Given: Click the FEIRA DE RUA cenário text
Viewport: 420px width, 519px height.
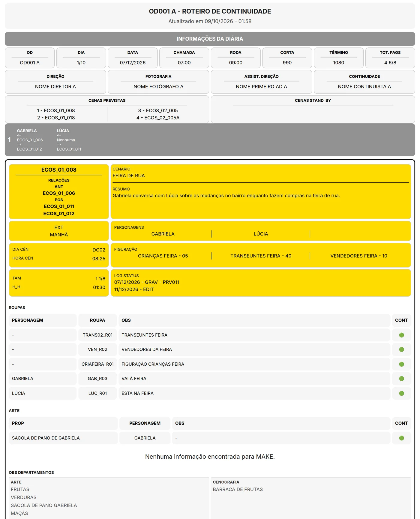Looking at the screenshot, I should [x=129, y=175].
